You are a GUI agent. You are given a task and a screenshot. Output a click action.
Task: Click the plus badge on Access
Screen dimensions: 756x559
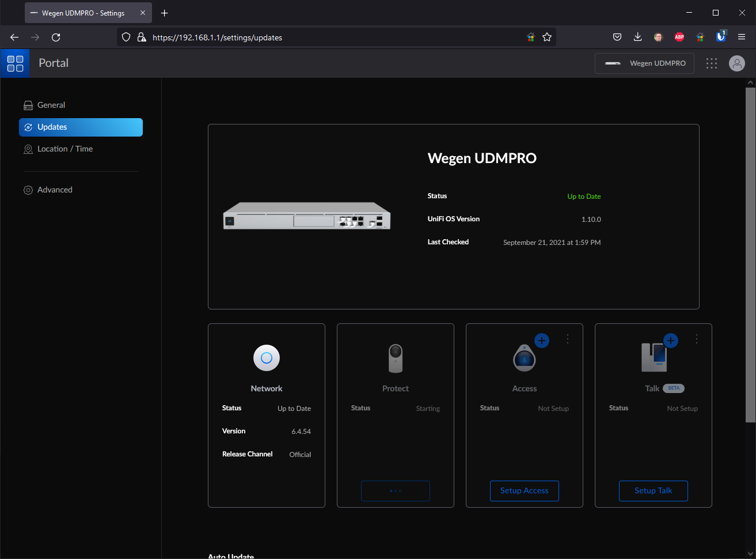[542, 341]
